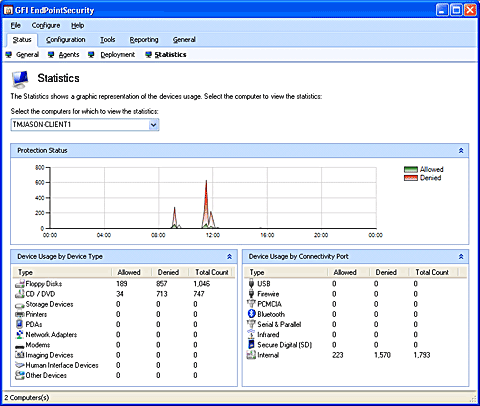480x406 pixels.
Task: Collapse Device Usage by Device Type panel
Action: pyautogui.click(x=229, y=257)
